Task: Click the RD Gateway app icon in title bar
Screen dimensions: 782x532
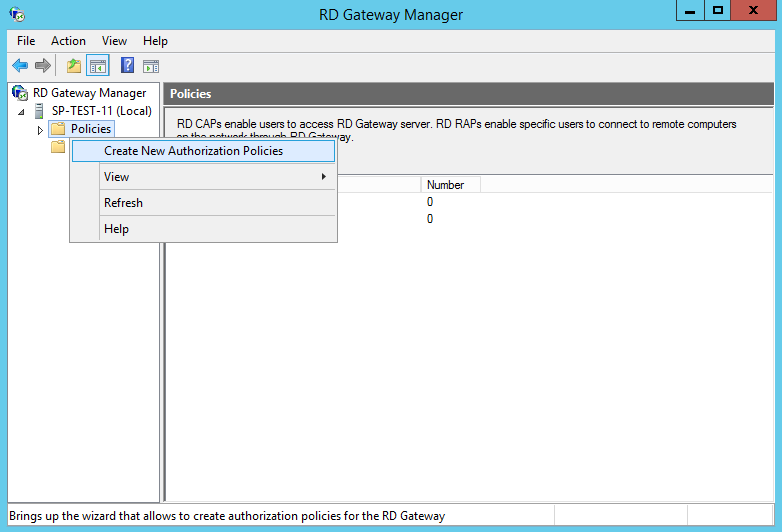Action: coord(16,15)
